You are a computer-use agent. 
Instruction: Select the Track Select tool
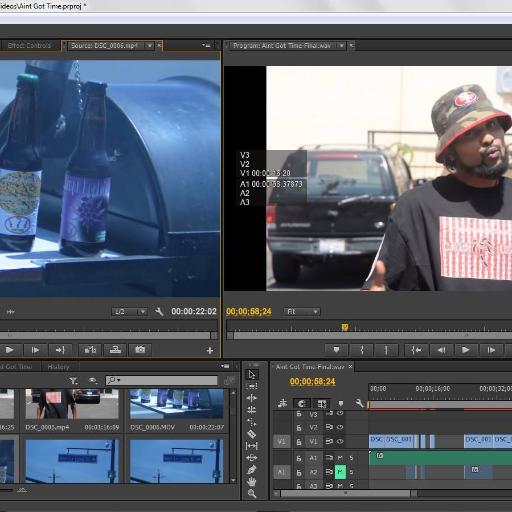pos(252,386)
